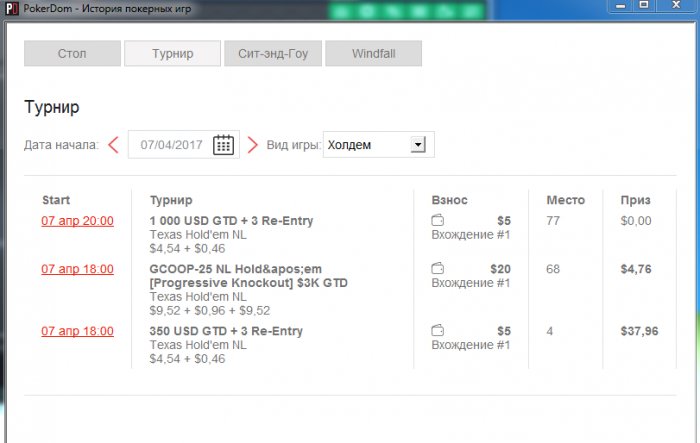The height and width of the screenshot is (443, 700).
Task: Click the PokerDom logo in title bar
Action: tap(12, 8)
